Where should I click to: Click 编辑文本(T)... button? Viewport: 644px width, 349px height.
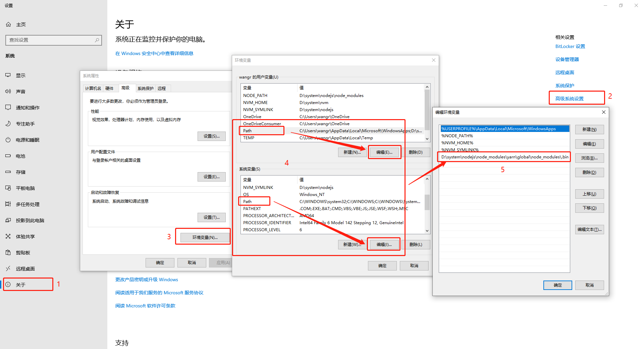coord(590,229)
